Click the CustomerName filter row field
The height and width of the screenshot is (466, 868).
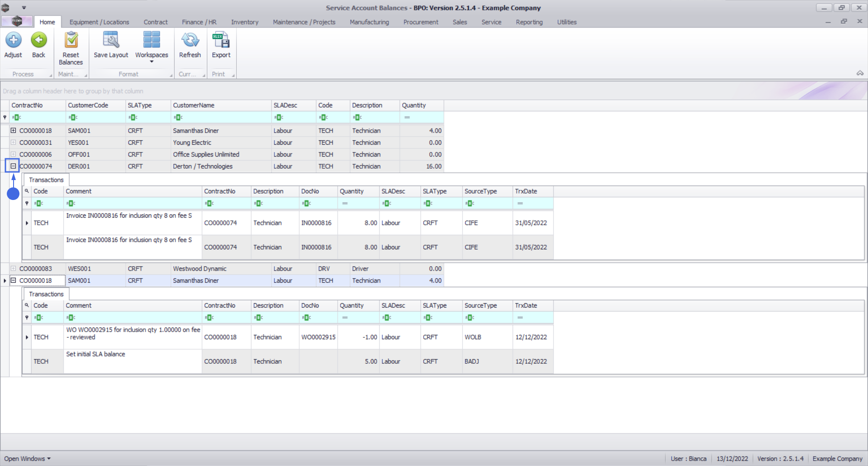coord(221,117)
